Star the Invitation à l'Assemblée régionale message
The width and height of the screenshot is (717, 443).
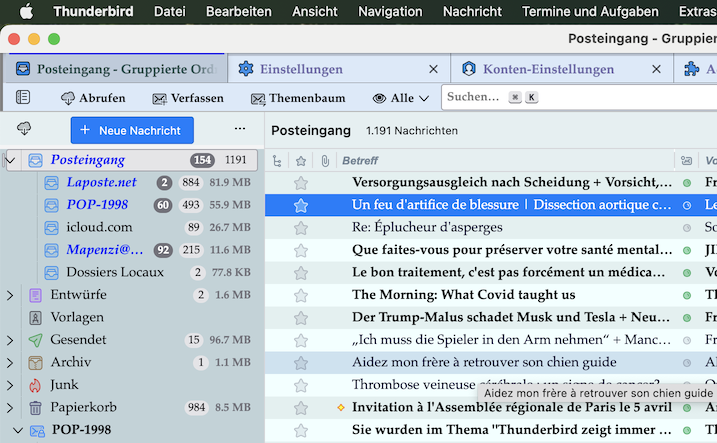point(301,408)
